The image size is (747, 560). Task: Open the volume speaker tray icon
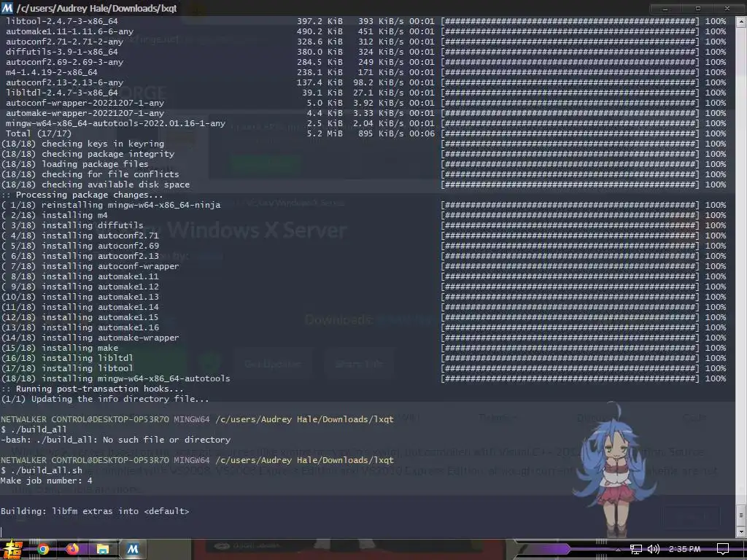653,550
